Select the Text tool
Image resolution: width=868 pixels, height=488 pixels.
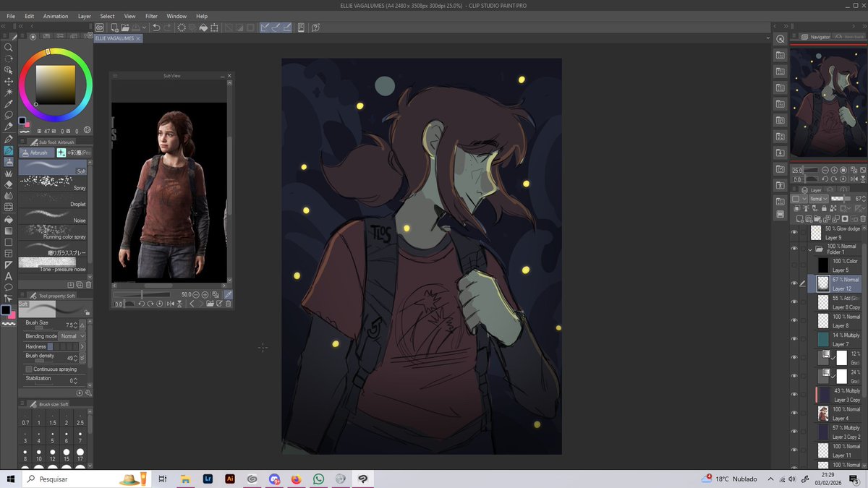(x=9, y=276)
